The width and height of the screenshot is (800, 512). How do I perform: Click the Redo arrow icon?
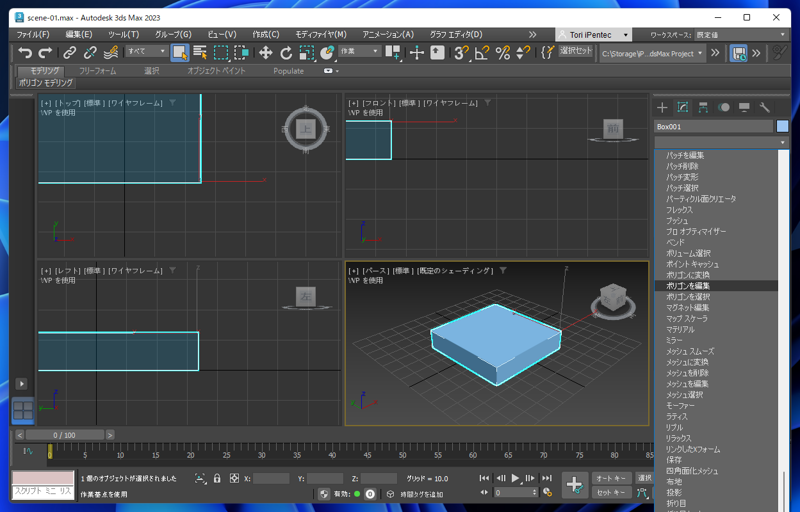pos(45,52)
